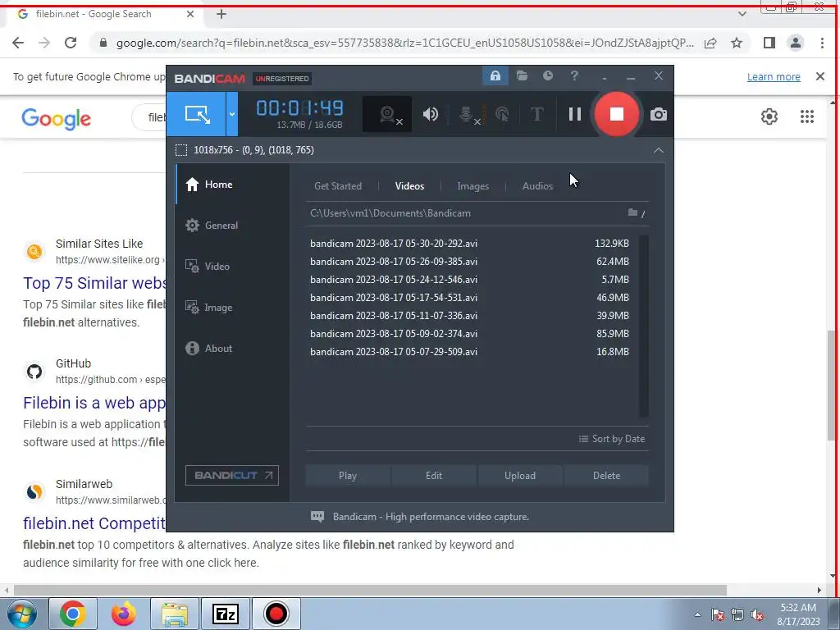This screenshot has height=630, width=840.
Task: Stop the Bandicam recording
Action: 617,114
